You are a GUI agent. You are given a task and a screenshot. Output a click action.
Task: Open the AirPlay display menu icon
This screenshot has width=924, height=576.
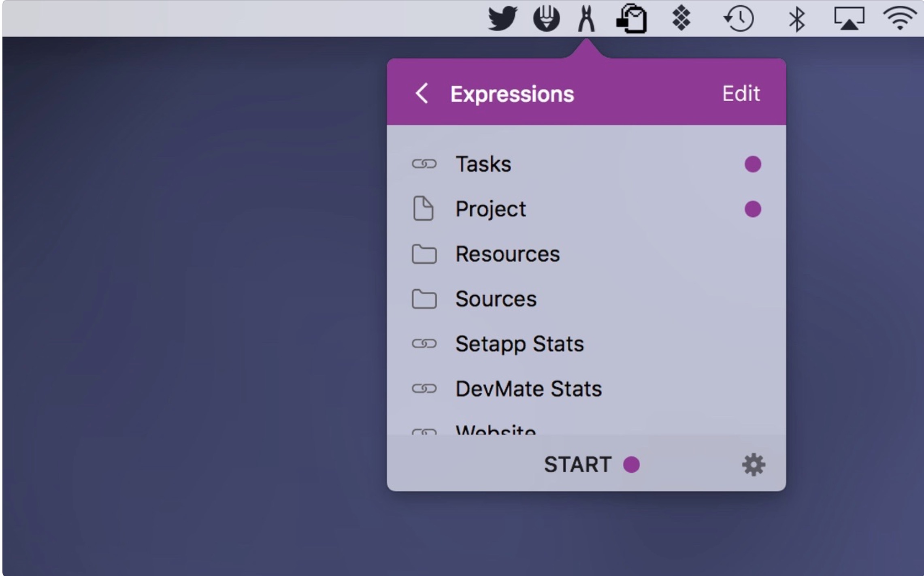849,19
